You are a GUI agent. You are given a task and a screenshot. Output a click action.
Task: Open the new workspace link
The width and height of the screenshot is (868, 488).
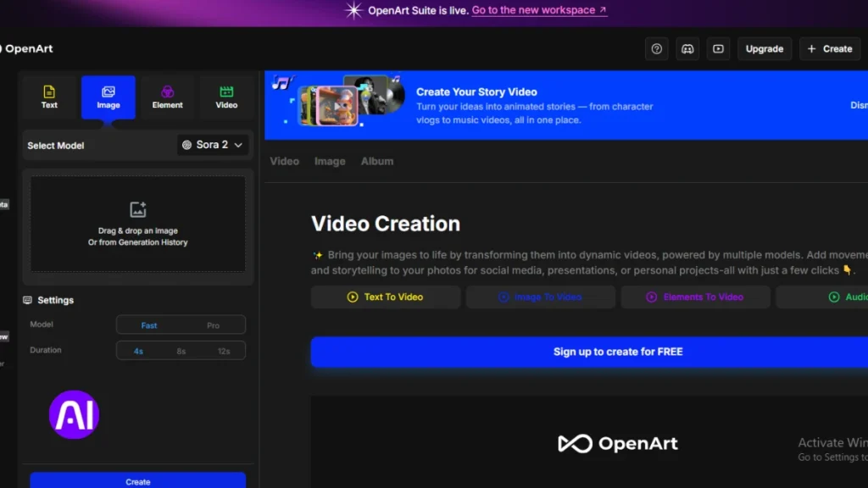[x=534, y=9]
